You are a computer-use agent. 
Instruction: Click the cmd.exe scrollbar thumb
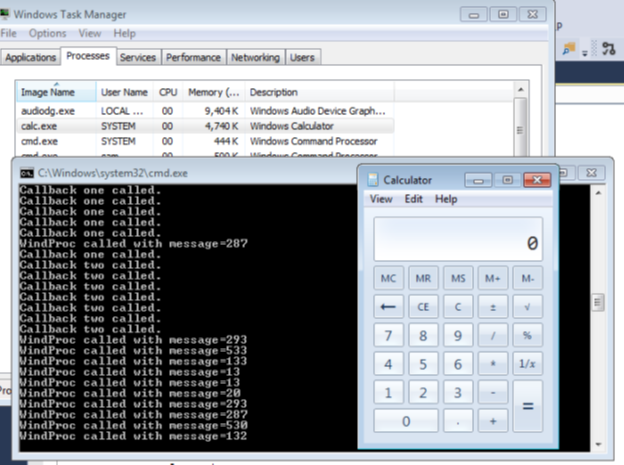point(598,303)
